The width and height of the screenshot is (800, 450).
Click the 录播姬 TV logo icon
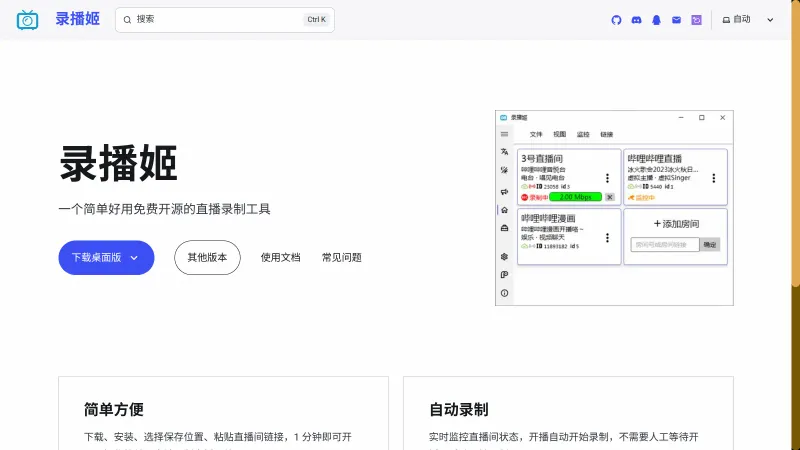(x=28, y=19)
